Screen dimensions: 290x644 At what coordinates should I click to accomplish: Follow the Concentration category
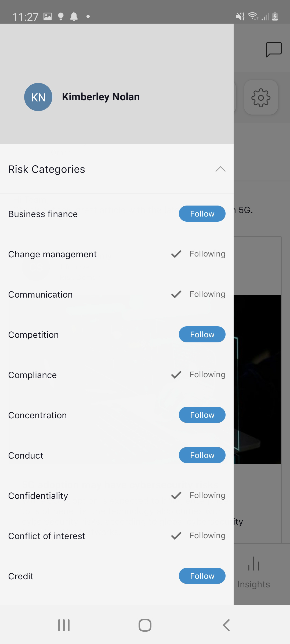click(202, 415)
